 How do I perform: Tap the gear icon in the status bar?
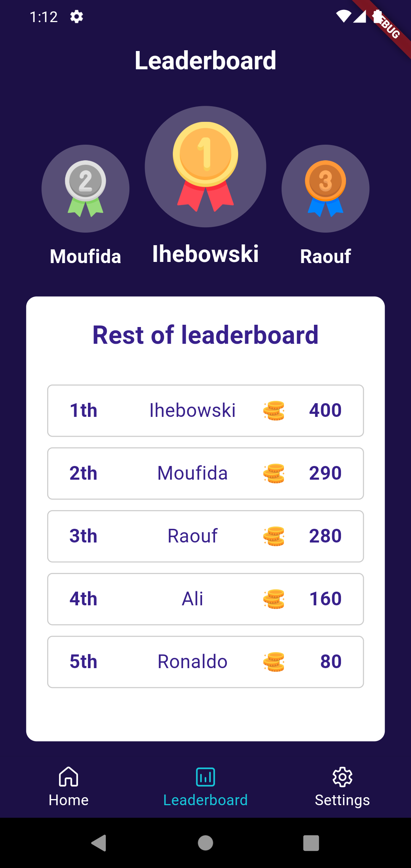[76, 17]
